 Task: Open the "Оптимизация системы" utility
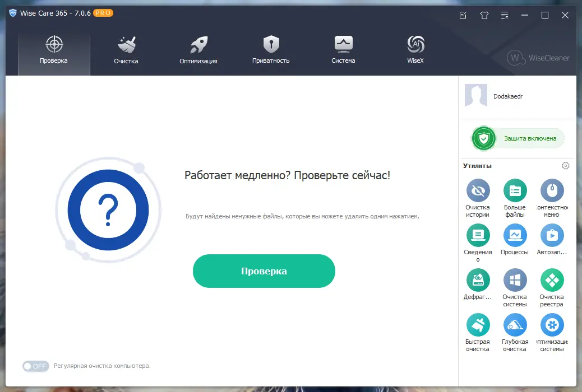(x=552, y=325)
